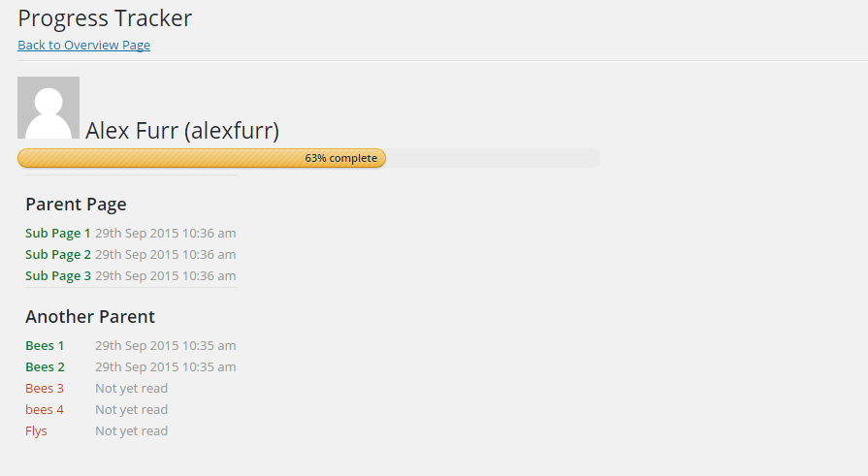Screen dimensions: 868x476
Task: Click the 63% complete progress bar
Action: tap(309, 158)
